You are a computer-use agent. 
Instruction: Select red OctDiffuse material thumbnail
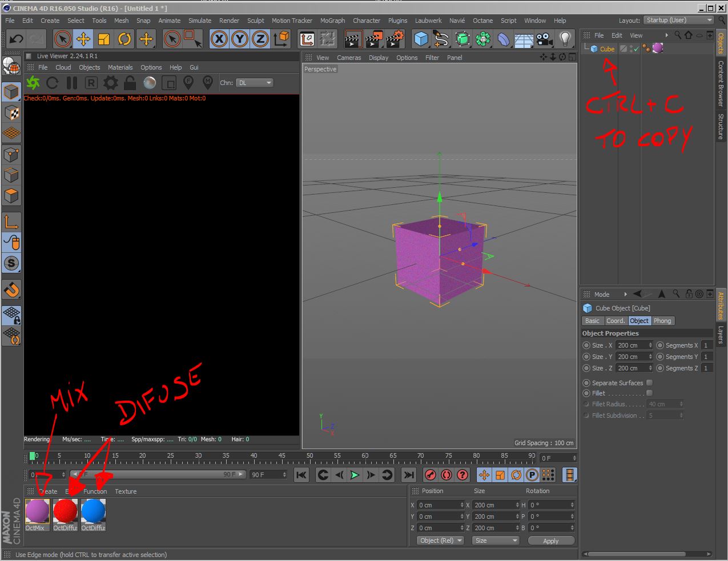point(65,511)
